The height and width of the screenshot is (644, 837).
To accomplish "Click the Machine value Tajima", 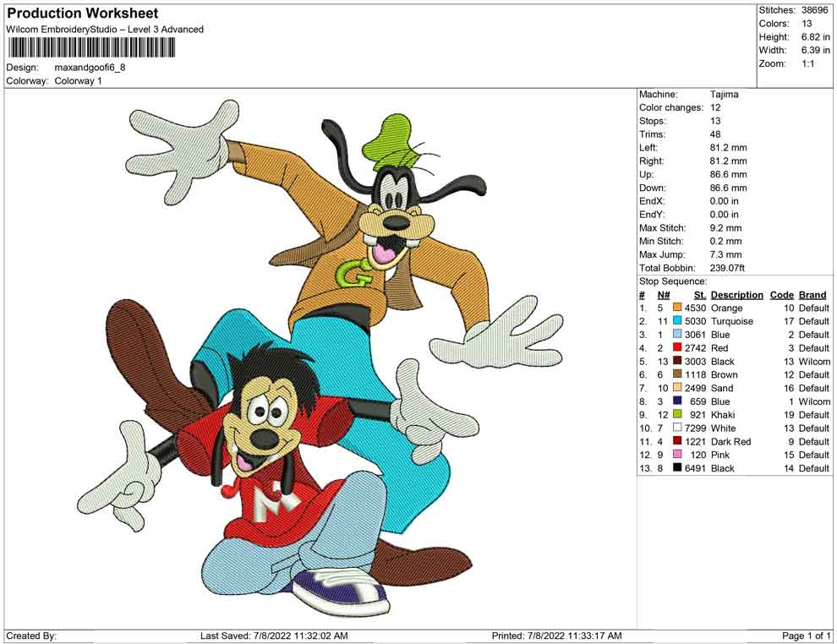I will pyautogui.click(x=724, y=94).
